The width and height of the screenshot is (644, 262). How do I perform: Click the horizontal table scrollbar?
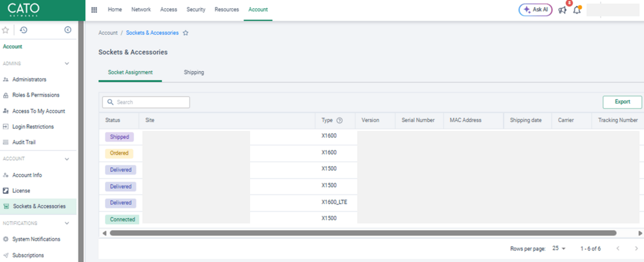pos(362,233)
